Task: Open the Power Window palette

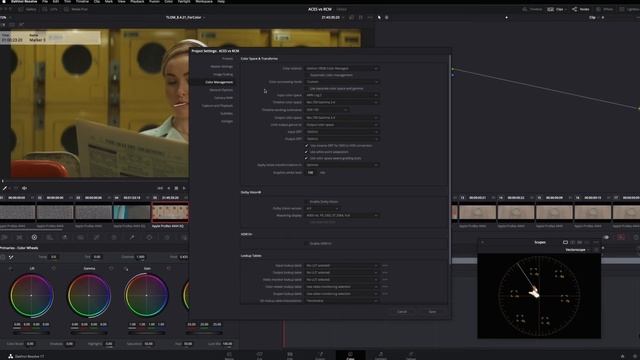Action: click(x=149, y=237)
